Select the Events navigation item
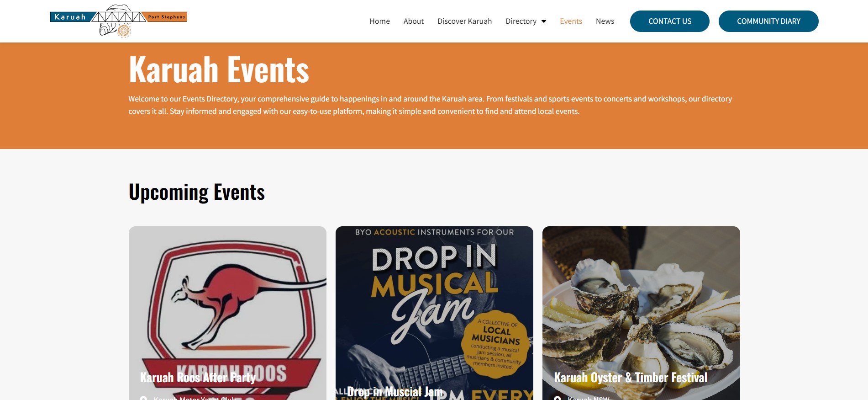 [x=571, y=21]
